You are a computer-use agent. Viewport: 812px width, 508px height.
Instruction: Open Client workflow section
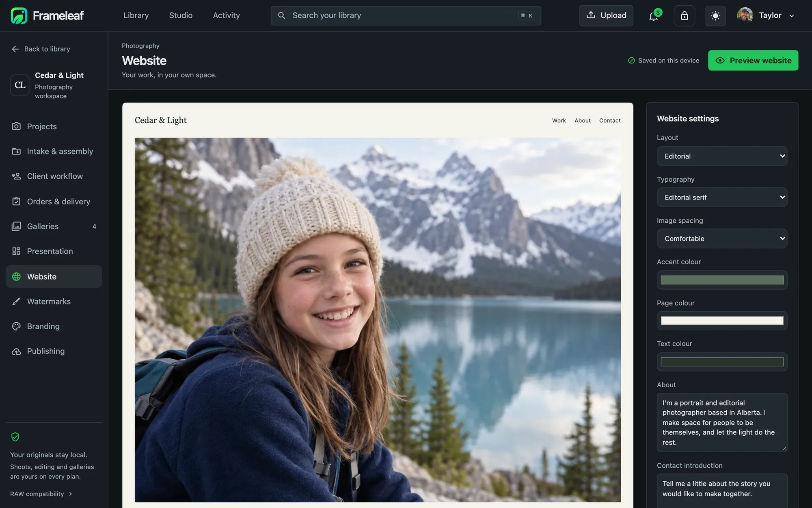[54, 176]
